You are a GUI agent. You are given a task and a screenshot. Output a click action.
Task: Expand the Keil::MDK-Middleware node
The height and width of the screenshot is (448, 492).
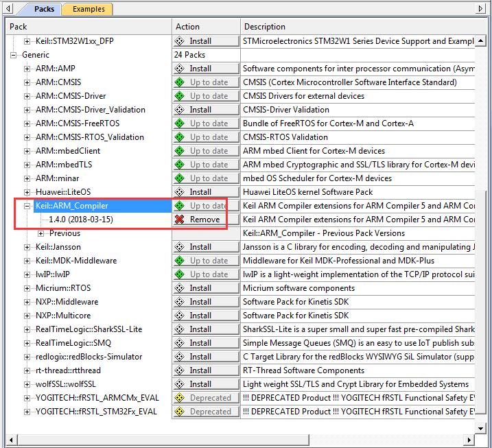(27, 261)
